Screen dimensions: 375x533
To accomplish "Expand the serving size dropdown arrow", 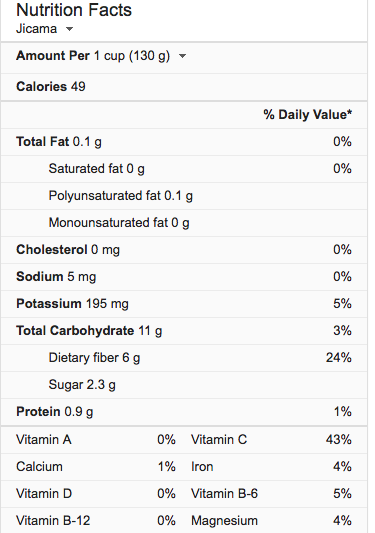I will 183,56.
